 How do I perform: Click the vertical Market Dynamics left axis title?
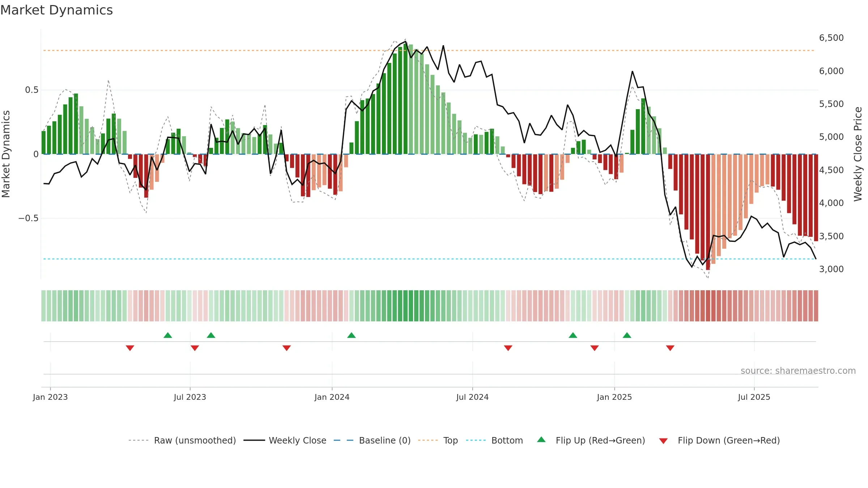coord(6,154)
